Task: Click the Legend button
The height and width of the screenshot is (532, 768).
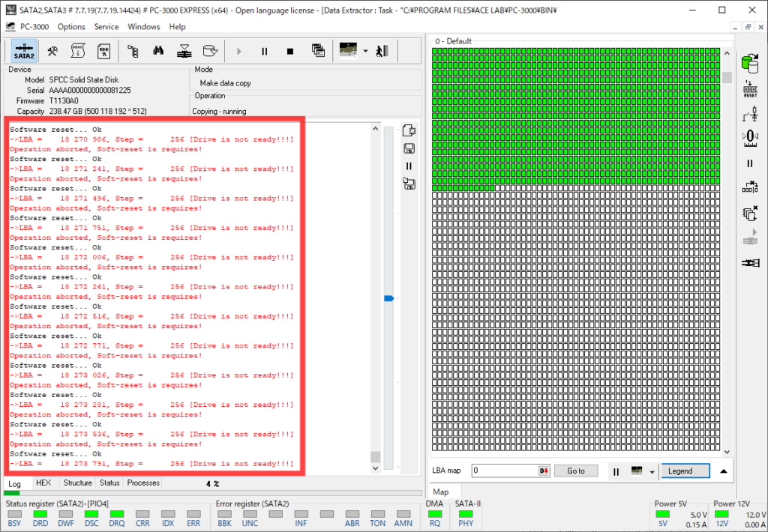Action: (685, 471)
